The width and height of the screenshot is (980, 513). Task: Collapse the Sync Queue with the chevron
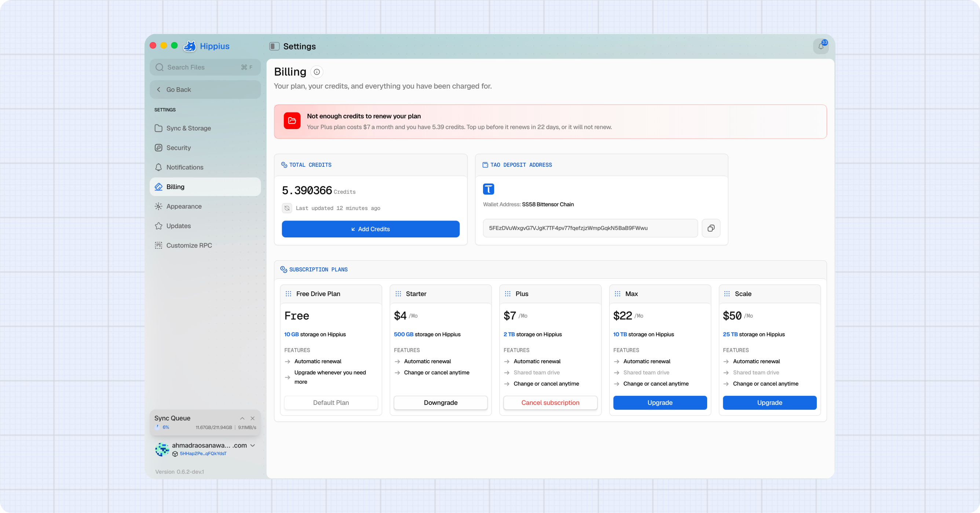242,418
